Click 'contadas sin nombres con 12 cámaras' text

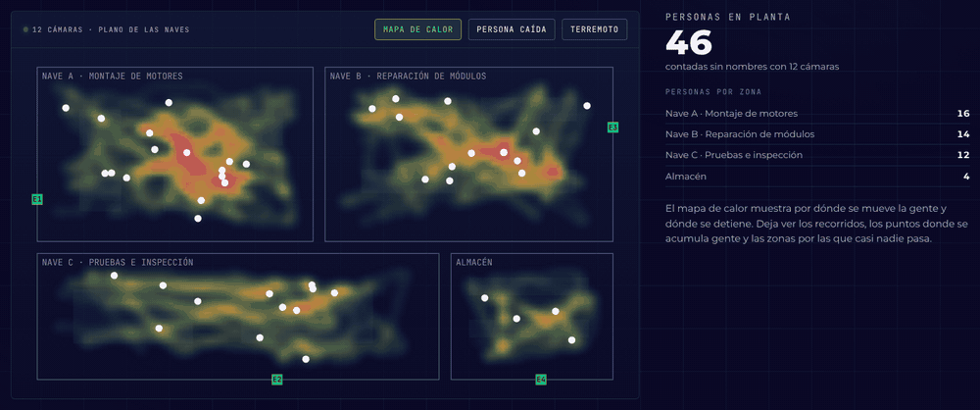click(752, 67)
